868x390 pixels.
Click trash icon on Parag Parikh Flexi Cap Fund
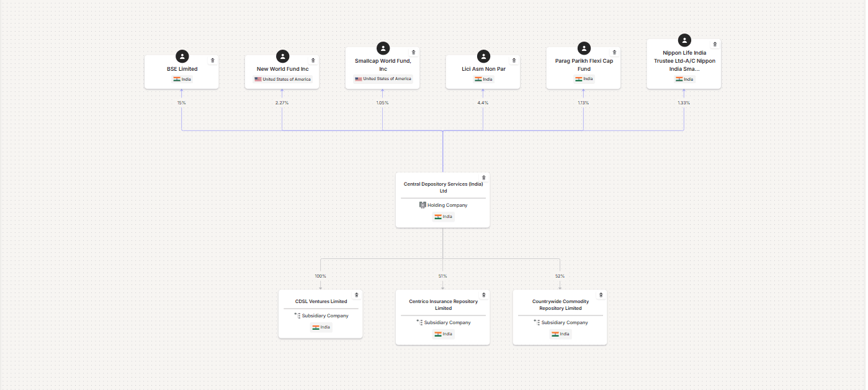(614, 52)
